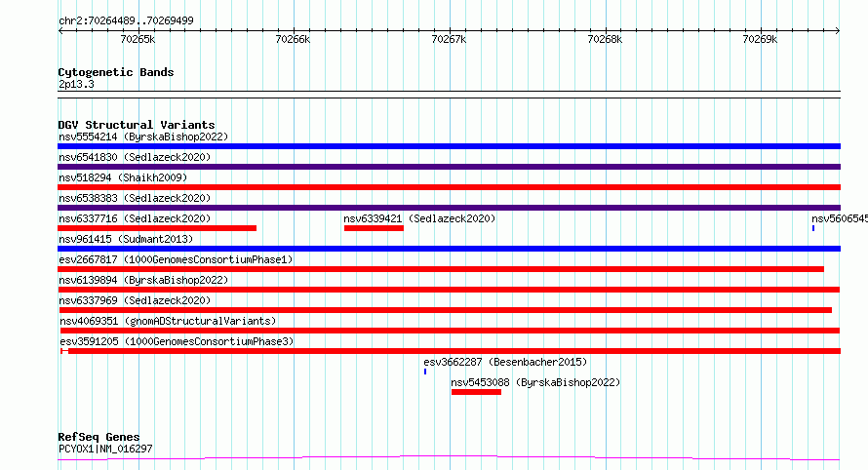Image resolution: width=868 pixels, height=470 pixels.
Task: Click nsv4069351 (gnomADStructuralVariants) label
Action: [168, 321]
